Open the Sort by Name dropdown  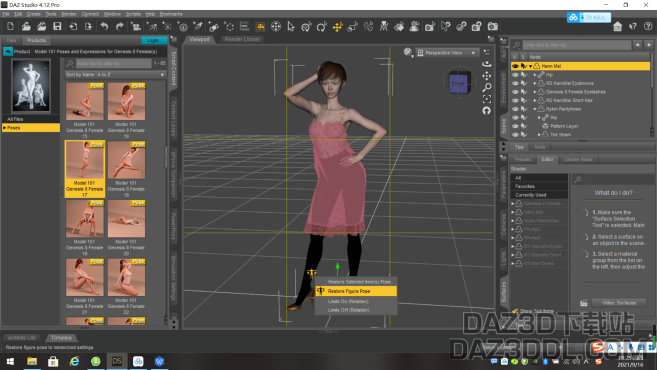pyautogui.click(x=115, y=75)
